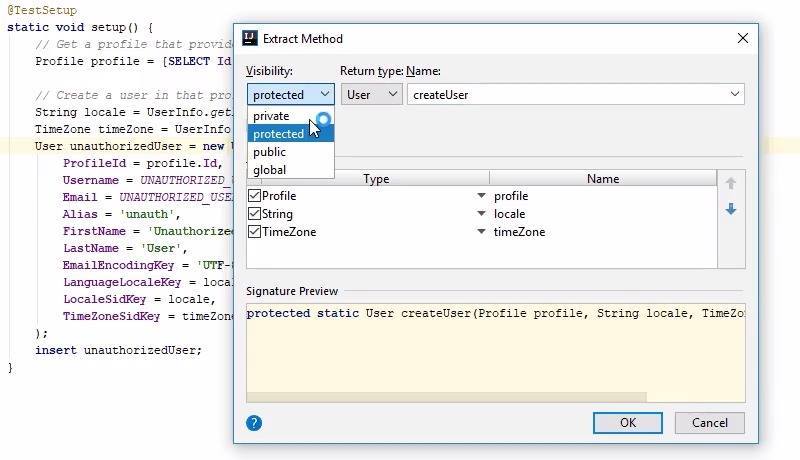Image resolution: width=800 pixels, height=460 pixels.
Task: Uncheck the Profile parameter checkbox
Action: point(254,196)
